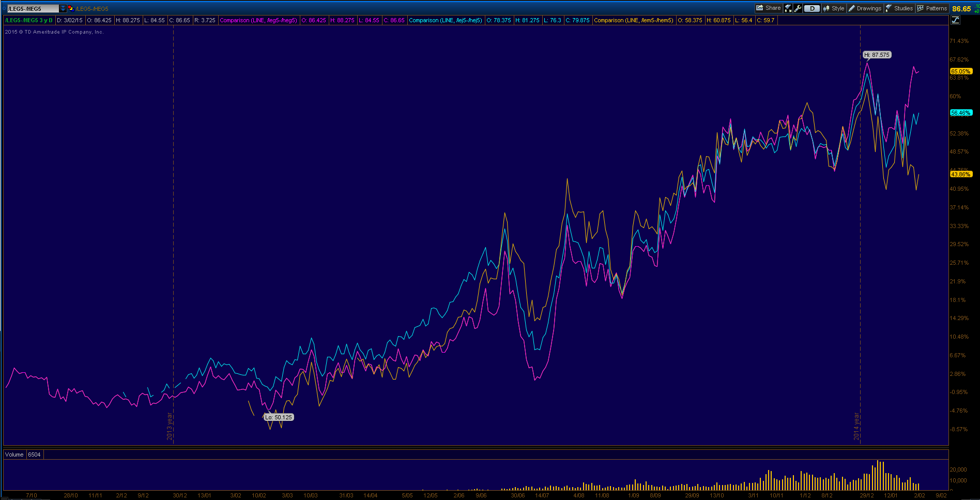Click the H: 88.275 high value

(128, 20)
